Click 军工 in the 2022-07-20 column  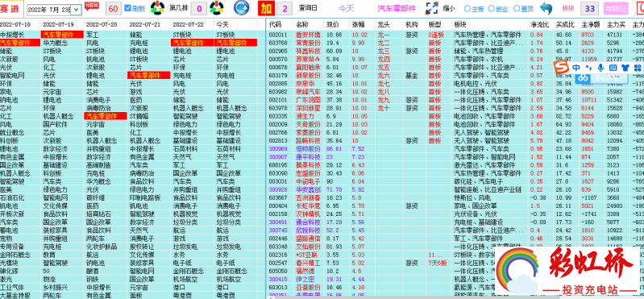(92, 35)
